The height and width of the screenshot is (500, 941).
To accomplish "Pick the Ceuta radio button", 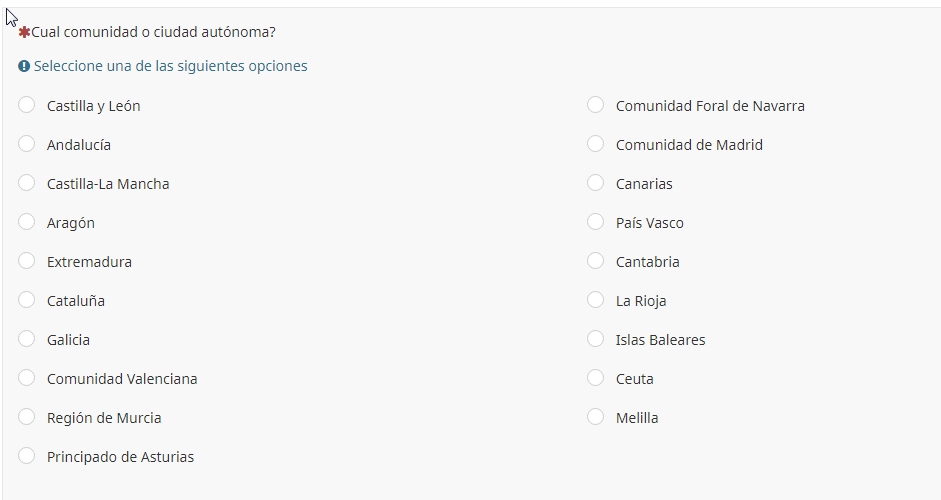I will click(596, 378).
